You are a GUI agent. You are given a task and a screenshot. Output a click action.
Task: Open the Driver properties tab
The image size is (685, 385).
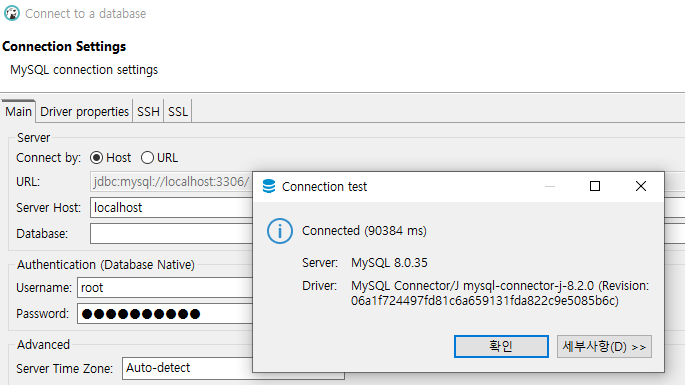click(x=84, y=112)
